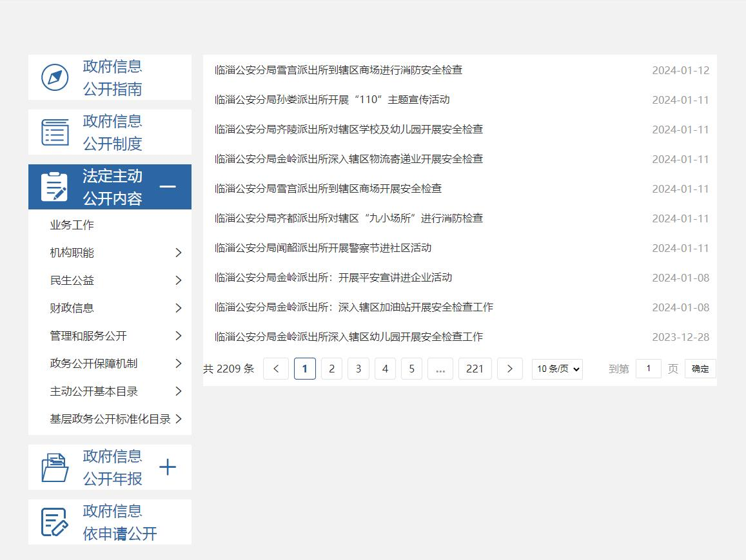Click the folder icon for 政府信息公开年报
Viewport: 746px width, 560px height.
pyautogui.click(x=55, y=467)
